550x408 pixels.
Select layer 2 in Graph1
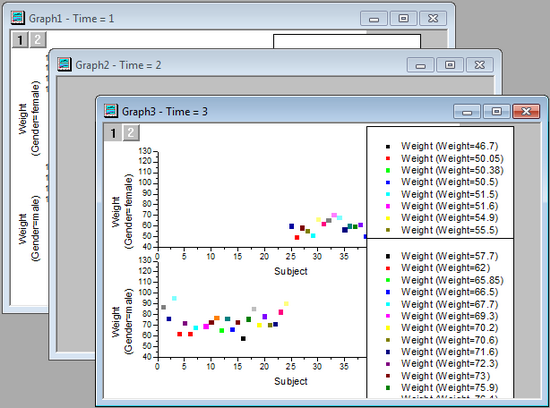[x=38, y=40]
